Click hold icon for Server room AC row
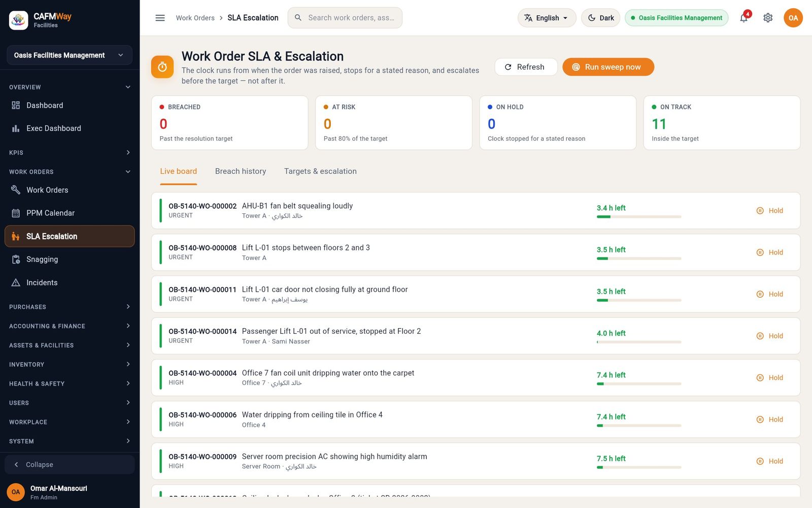812x508 pixels. (x=760, y=461)
